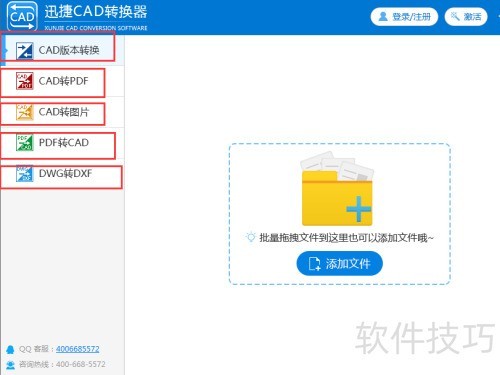The height and width of the screenshot is (375, 500).
Task: Click the key icon in 激活 button
Action: (x=455, y=16)
